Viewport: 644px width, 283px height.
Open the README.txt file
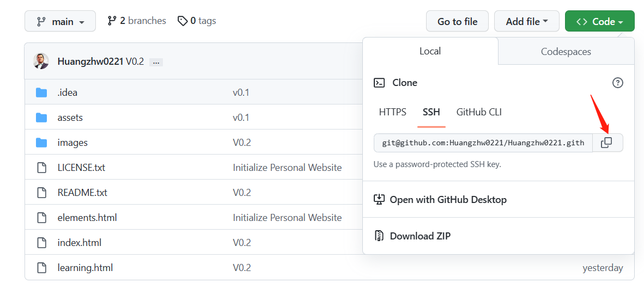click(x=83, y=192)
